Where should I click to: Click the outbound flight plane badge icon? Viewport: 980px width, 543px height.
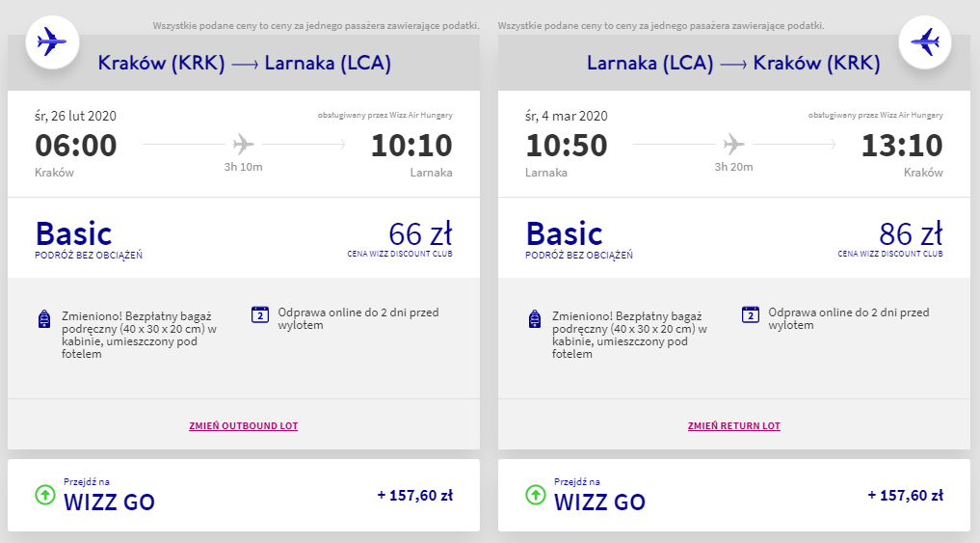point(52,42)
